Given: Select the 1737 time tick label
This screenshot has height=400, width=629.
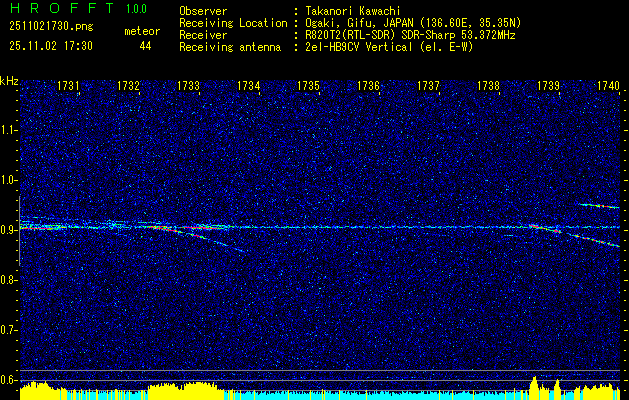Looking at the screenshot, I should tap(429, 87).
